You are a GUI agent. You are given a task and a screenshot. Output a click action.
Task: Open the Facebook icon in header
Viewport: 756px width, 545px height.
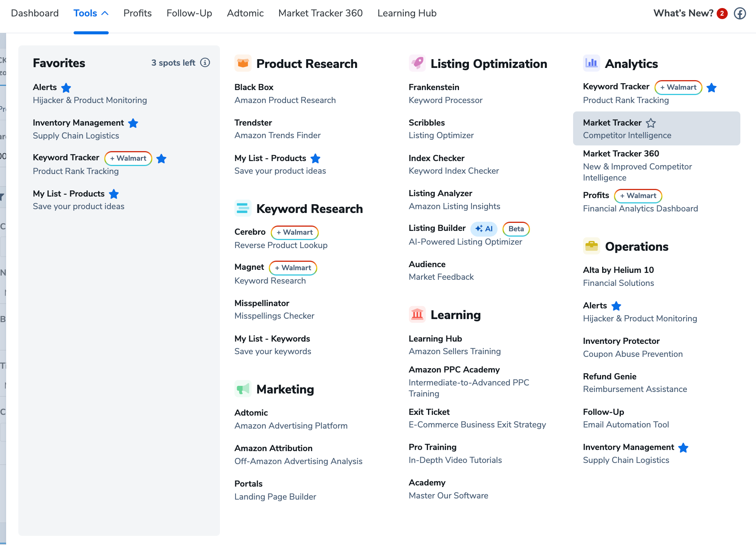click(x=740, y=13)
